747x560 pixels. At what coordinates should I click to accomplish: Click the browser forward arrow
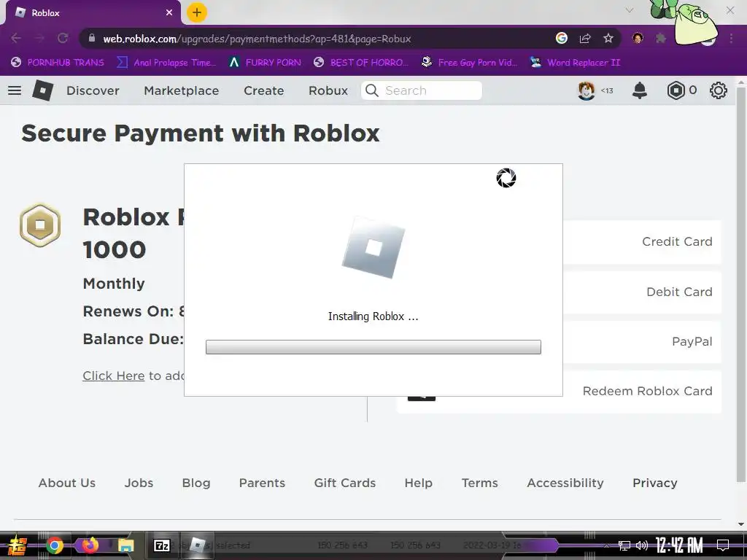tap(39, 38)
